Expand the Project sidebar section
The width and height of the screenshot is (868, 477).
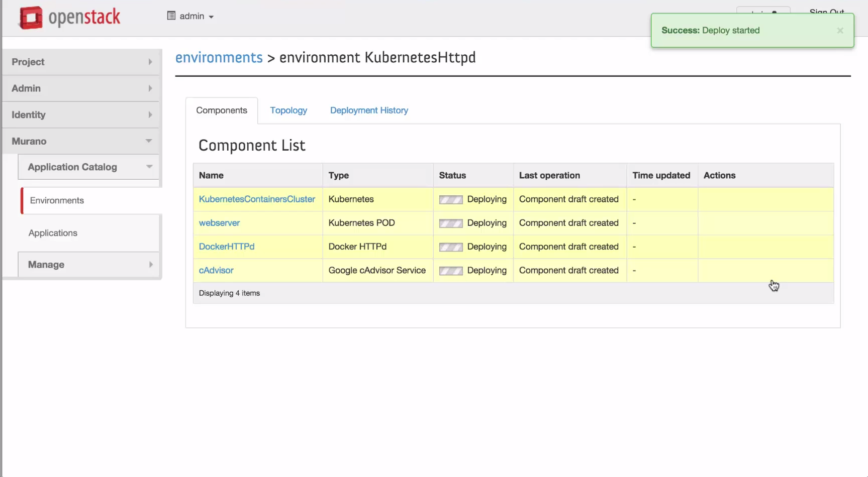click(81, 62)
